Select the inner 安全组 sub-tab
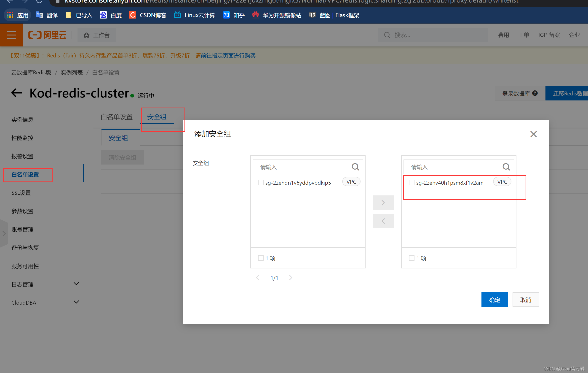 coord(118,138)
